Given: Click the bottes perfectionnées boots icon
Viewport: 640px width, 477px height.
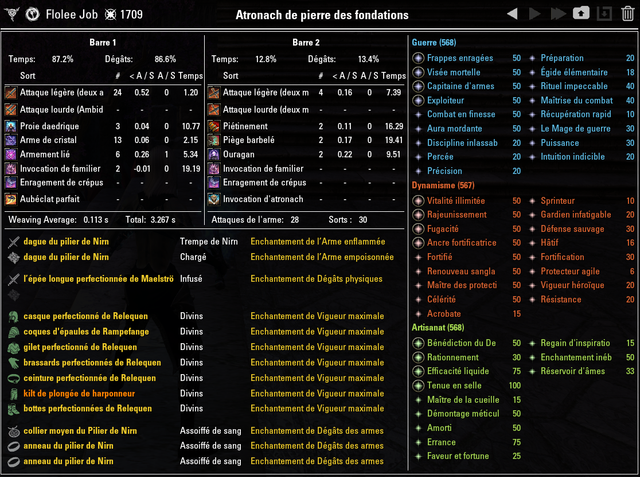Looking at the screenshot, I should (13, 409).
